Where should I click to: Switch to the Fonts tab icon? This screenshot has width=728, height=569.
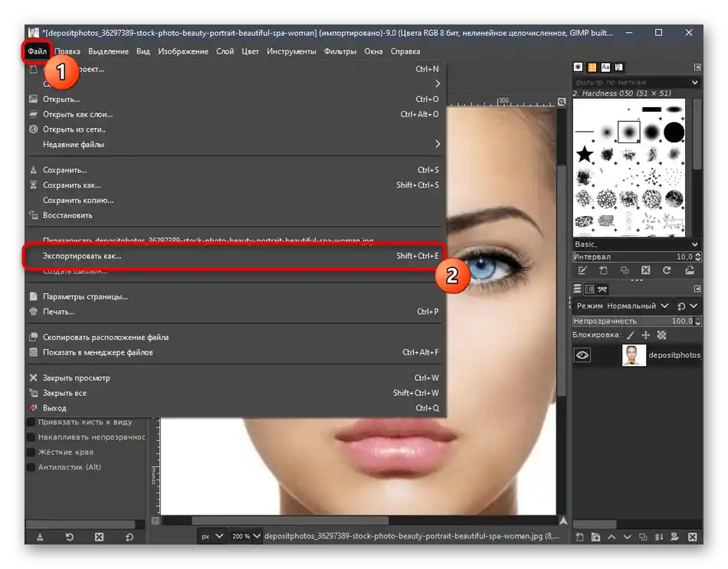606,67
